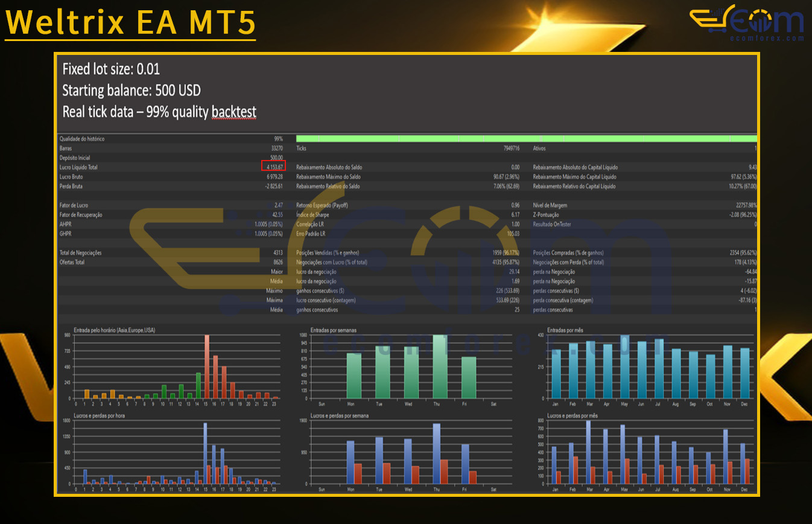Click 'ganhos consecutivos ($)' label
This screenshot has height=524, width=812.
click(x=320, y=291)
